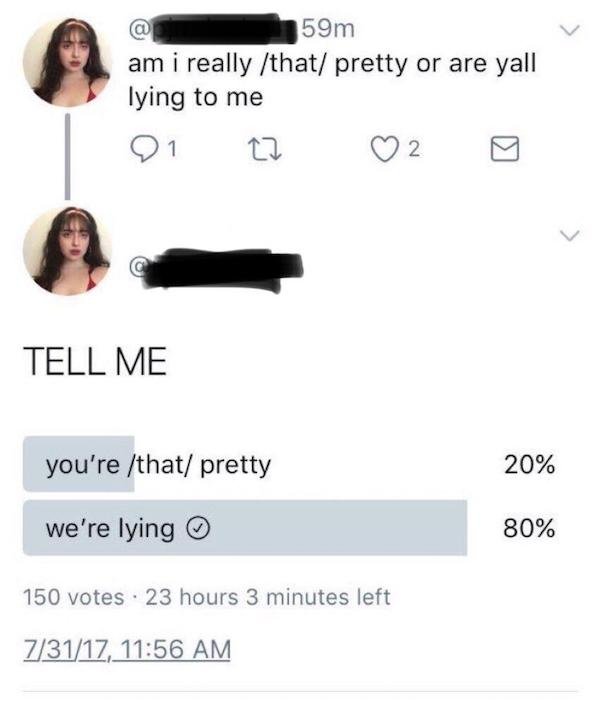This screenshot has width=600, height=707.
Task: Click the TELL ME tweet text
Action: [x=95, y=362]
